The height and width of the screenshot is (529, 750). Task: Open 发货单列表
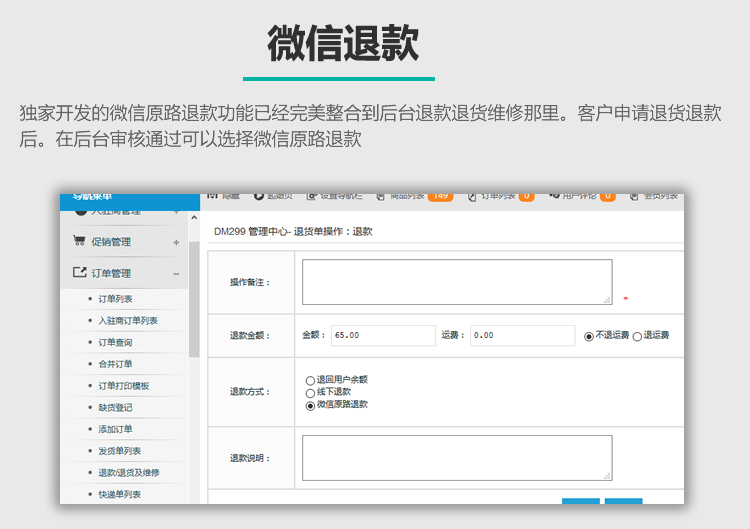tap(120, 451)
